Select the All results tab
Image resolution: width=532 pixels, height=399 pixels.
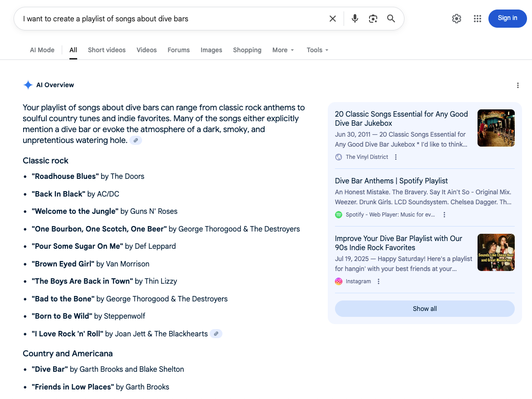coord(73,50)
